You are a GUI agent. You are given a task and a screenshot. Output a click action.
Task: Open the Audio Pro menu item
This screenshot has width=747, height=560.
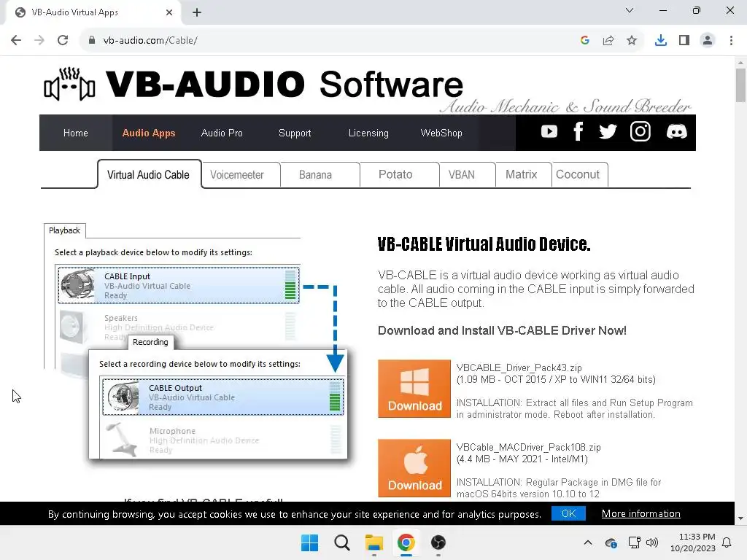point(222,133)
